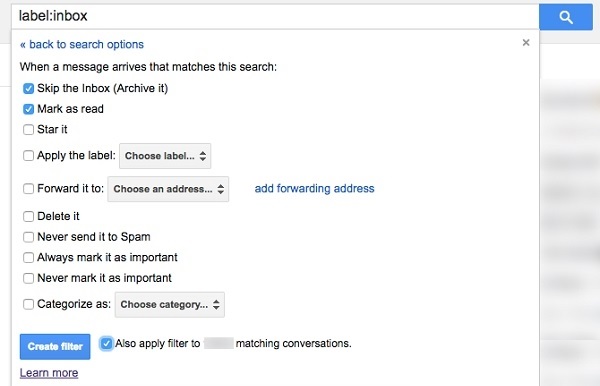The height and width of the screenshot is (386, 600).
Task: Enable the Star it option
Action: click(28, 130)
